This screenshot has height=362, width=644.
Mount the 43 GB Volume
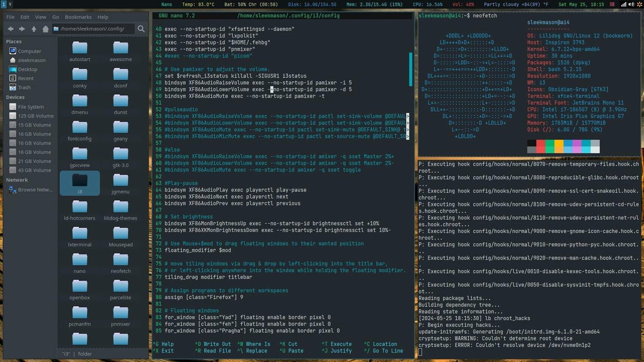[30, 170]
